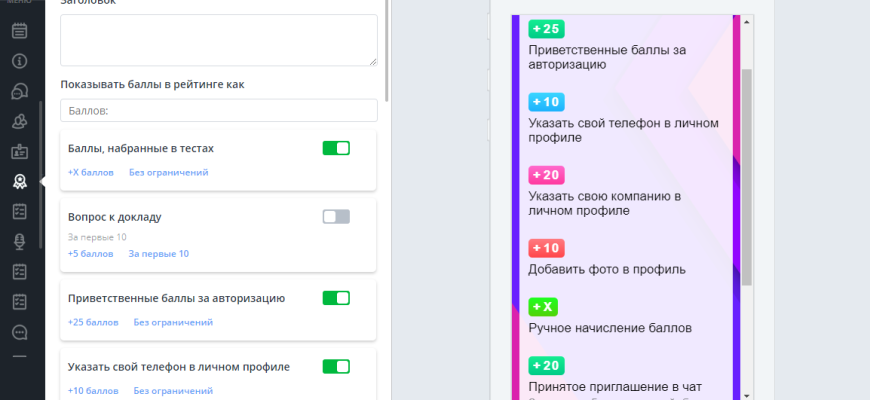This screenshot has height=400, width=870.
Task: Click the green '+X' badge in preview
Action: click(x=543, y=306)
